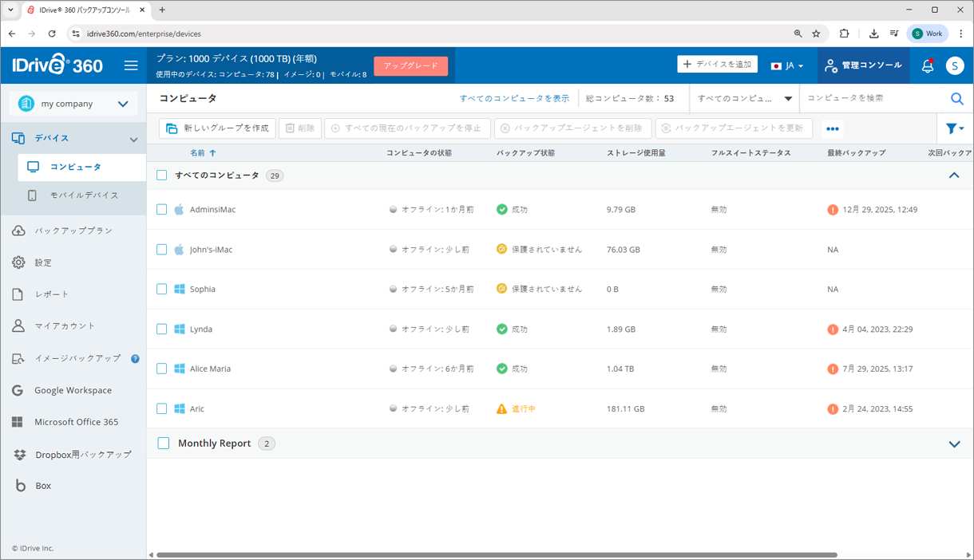Click the アップグレード button

[410, 65]
